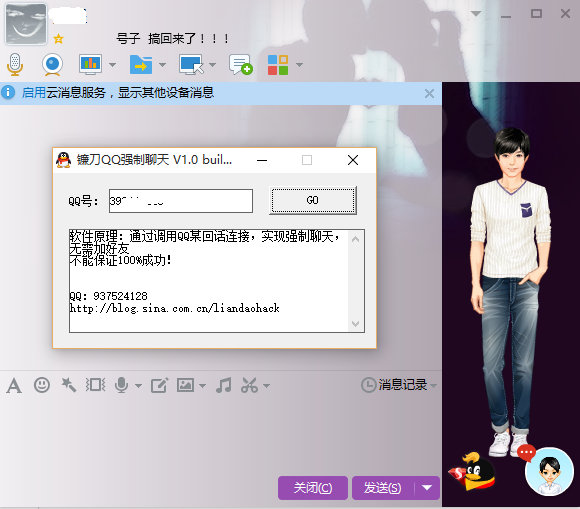Click the round avatar with chat bubble
Screen dimensions: 580x509
coord(549,471)
